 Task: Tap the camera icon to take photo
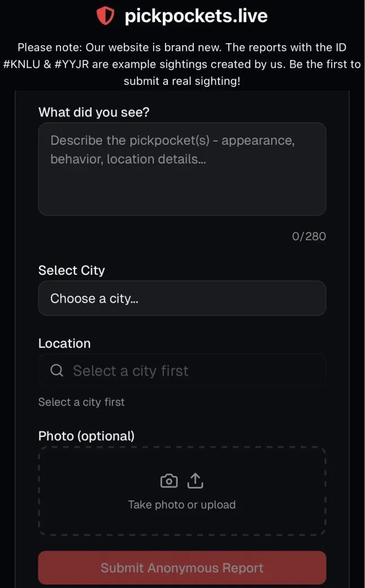point(169,481)
